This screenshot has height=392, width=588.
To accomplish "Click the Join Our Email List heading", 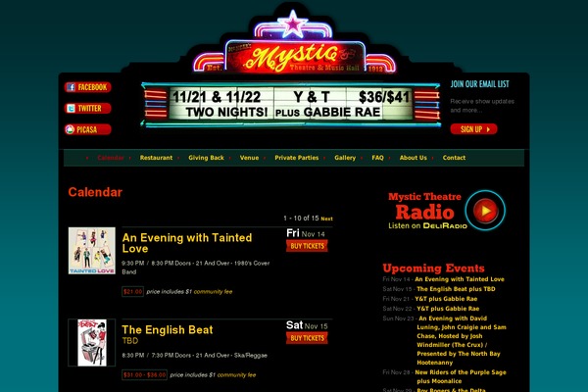I will pos(479,84).
